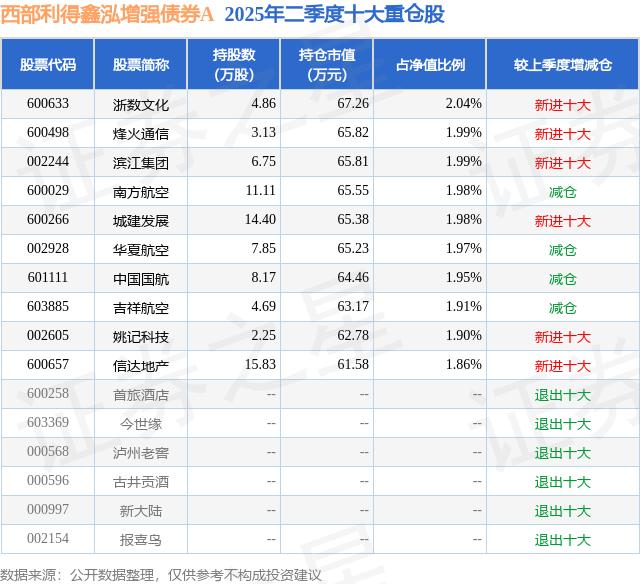Select stock code 603885

click(48, 306)
